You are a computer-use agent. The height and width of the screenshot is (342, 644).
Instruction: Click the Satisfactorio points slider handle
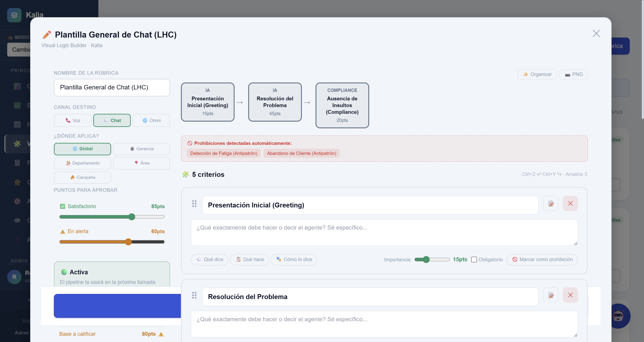[x=132, y=217]
